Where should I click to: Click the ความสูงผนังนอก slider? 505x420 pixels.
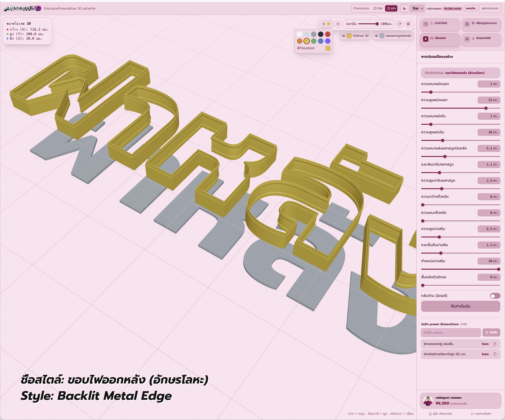pyautogui.click(x=461, y=108)
